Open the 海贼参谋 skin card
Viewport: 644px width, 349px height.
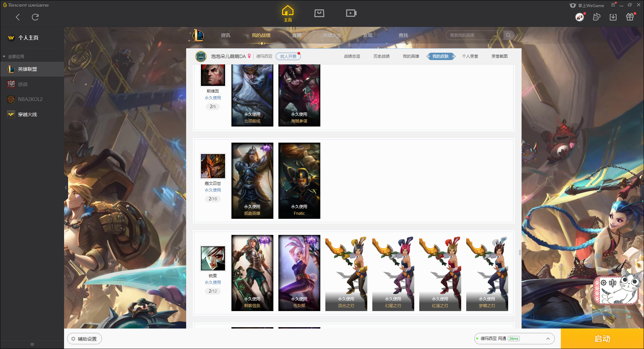[x=299, y=95]
